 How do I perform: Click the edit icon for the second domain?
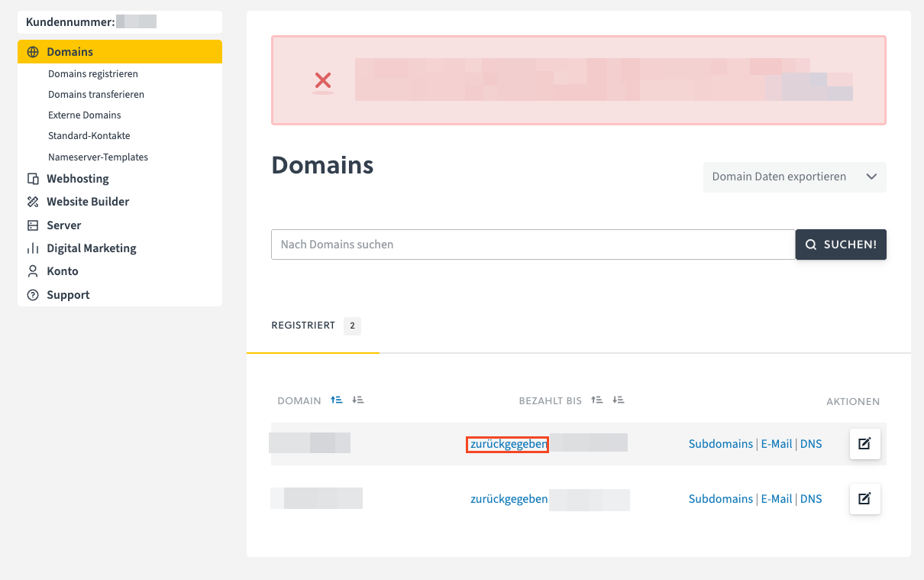coord(864,499)
